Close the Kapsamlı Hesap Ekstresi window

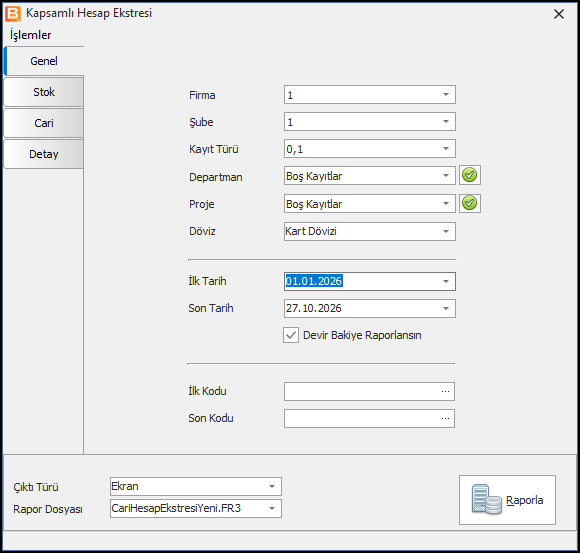click(x=559, y=14)
